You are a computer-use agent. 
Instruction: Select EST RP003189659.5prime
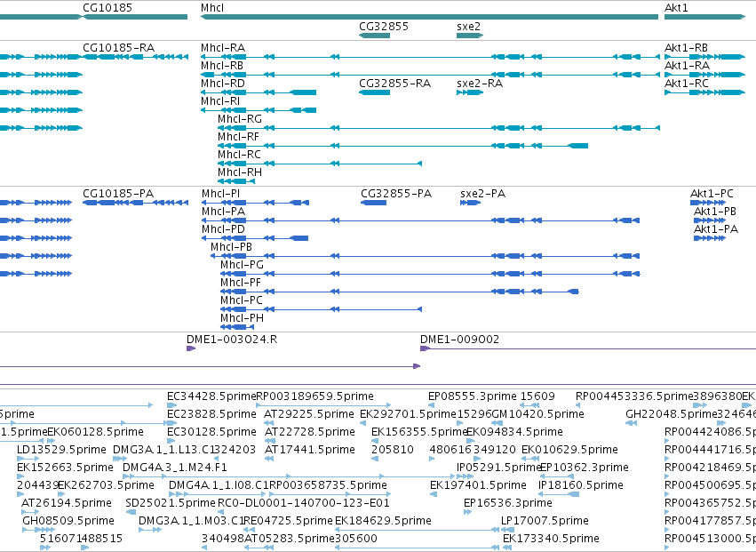323,405
